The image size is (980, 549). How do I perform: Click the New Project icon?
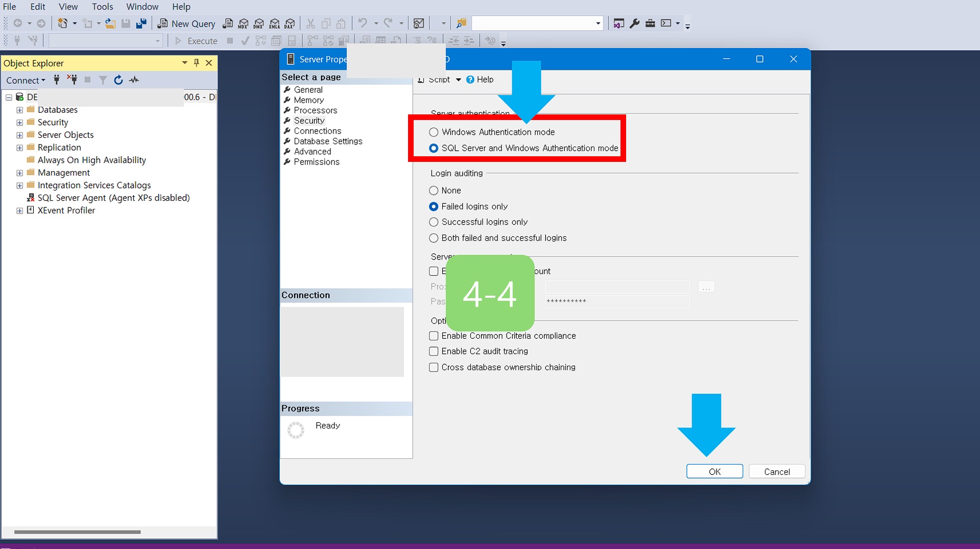62,23
